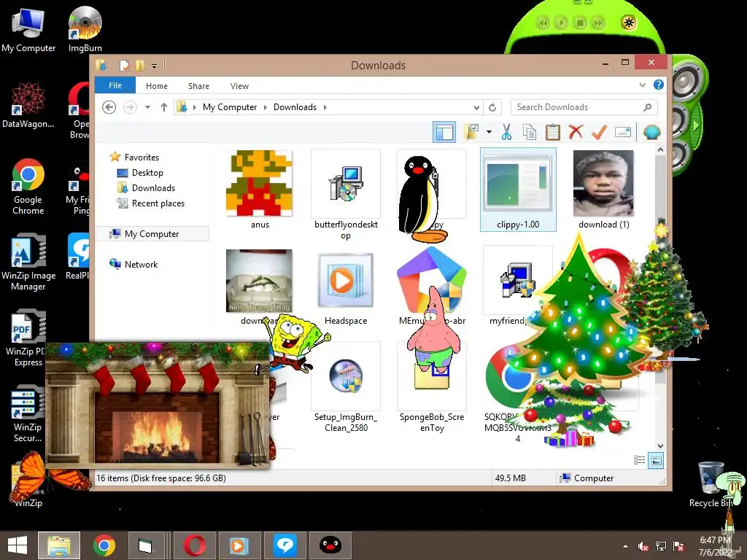Expand the address bar history dropdown

[476, 108]
